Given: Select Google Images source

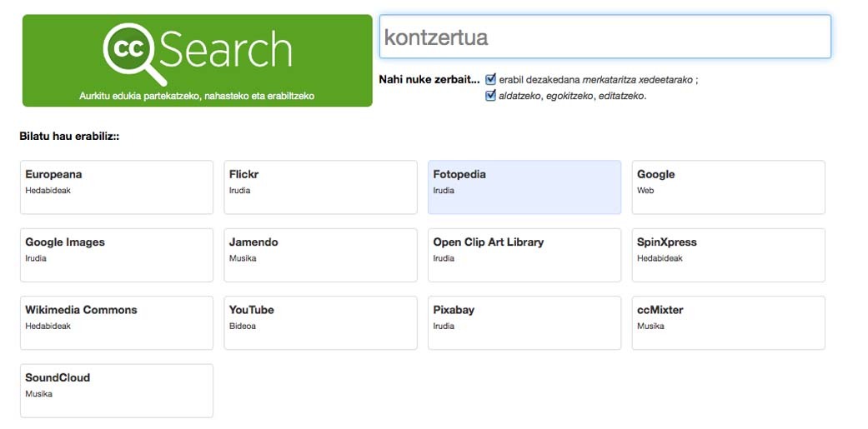Looking at the screenshot, I should pyautogui.click(x=117, y=256).
